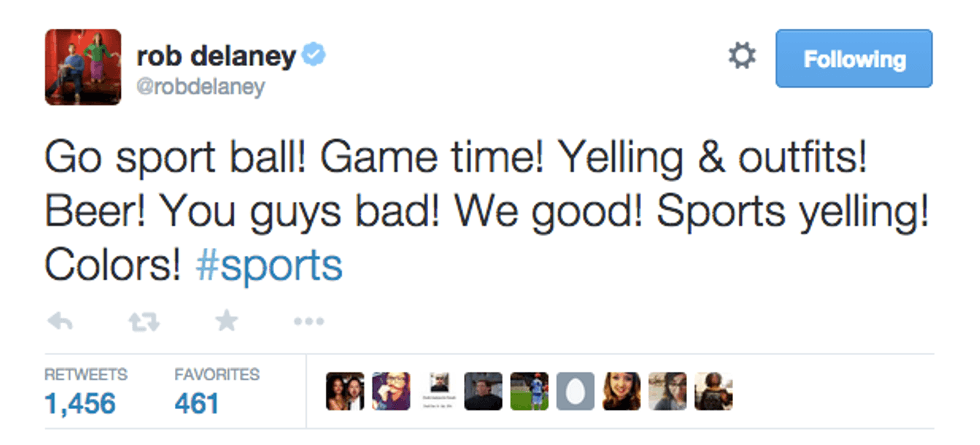
Task: Retweet the sport ball tweet
Action: click(x=145, y=321)
